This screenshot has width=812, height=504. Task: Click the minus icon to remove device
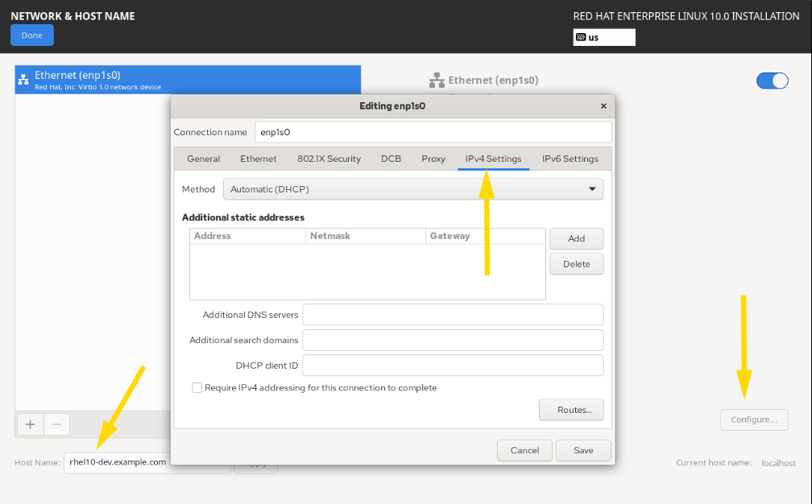pyautogui.click(x=57, y=425)
